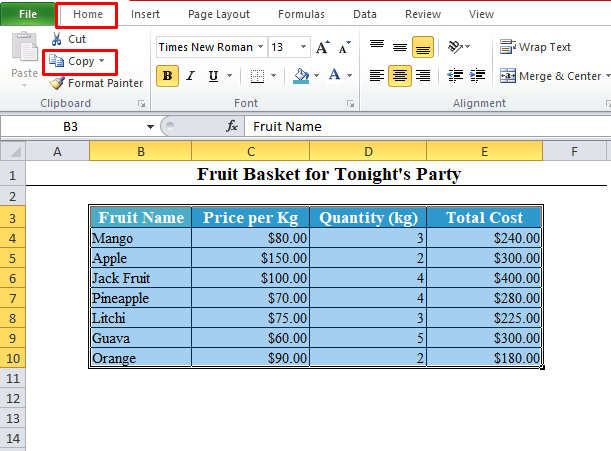Select the Orange cell
Viewport: 611px width, 451px height.
[141, 358]
